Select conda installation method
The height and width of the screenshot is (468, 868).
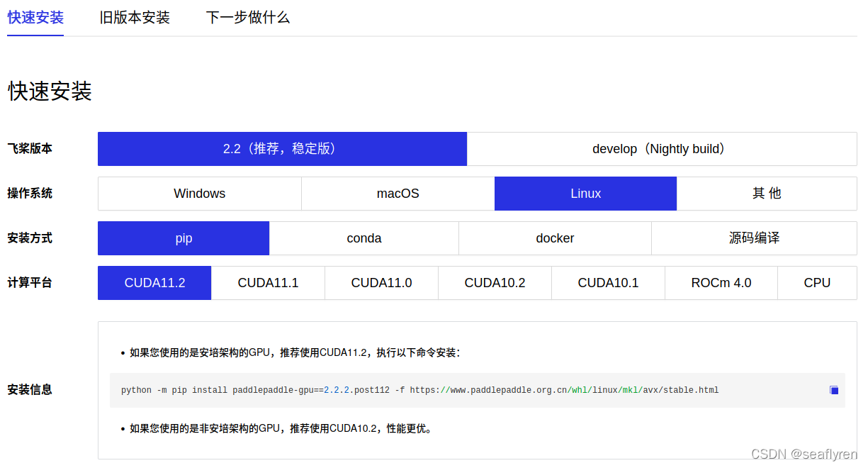(364, 238)
